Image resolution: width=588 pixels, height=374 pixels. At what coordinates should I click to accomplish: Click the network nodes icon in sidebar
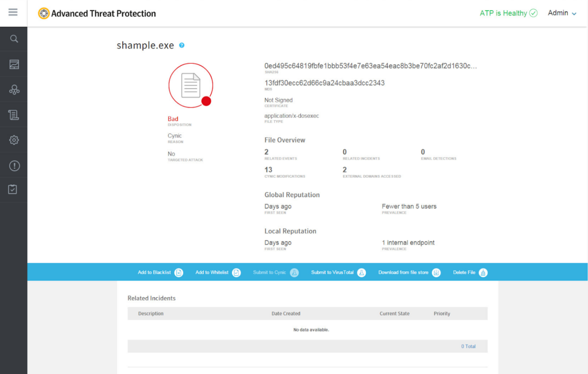[14, 90]
